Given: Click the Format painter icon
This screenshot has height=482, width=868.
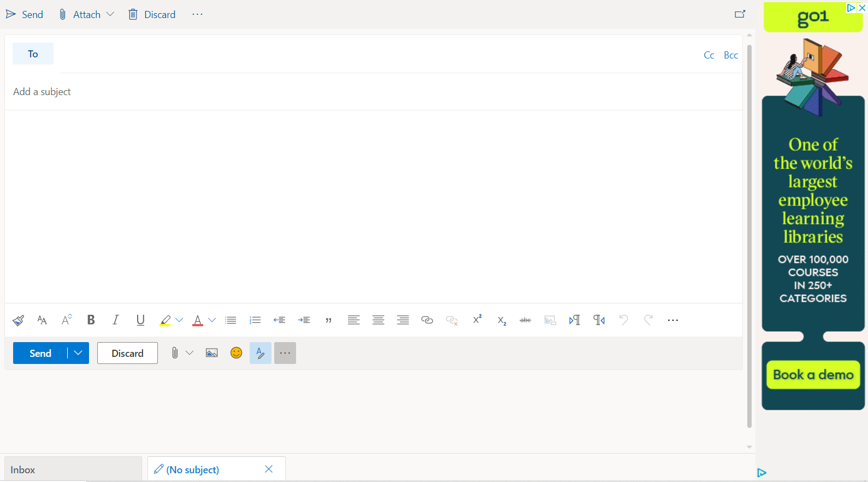Looking at the screenshot, I should (x=18, y=320).
